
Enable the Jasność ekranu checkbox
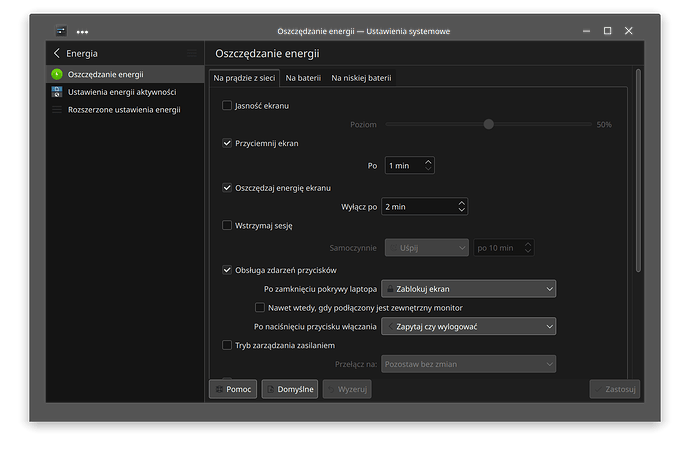coord(227,106)
